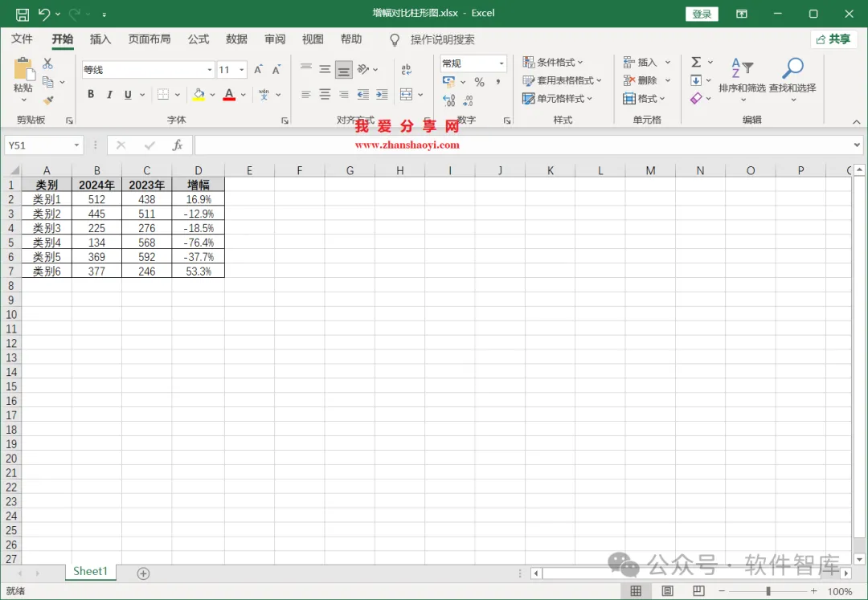Expand the number format dropdown showing 常规
The width and height of the screenshot is (868, 600).
[x=502, y=63]
